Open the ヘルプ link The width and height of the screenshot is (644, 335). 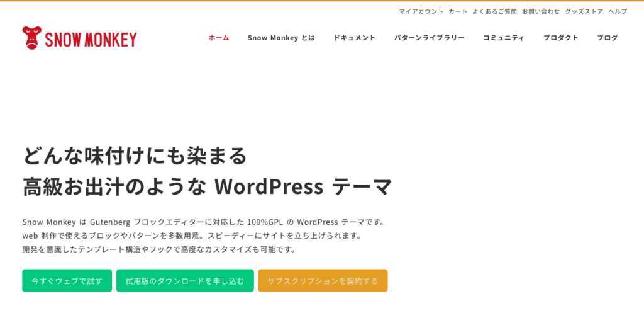click(x=617, y=11)
